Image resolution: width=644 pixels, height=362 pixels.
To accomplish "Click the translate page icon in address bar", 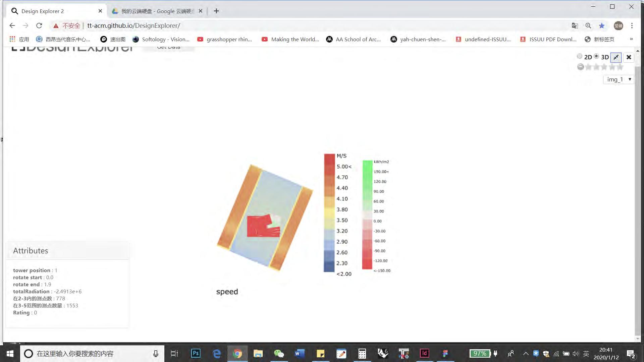I will coord(575,26).
